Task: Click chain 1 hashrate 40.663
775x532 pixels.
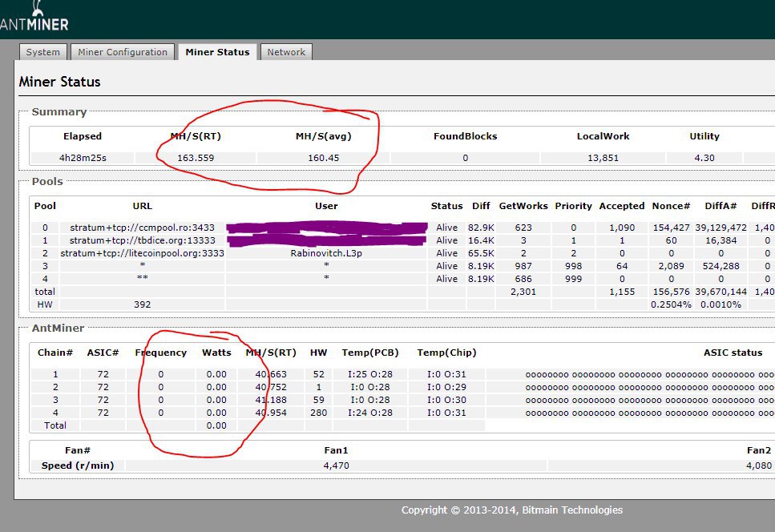Action: tap(271, 374)
